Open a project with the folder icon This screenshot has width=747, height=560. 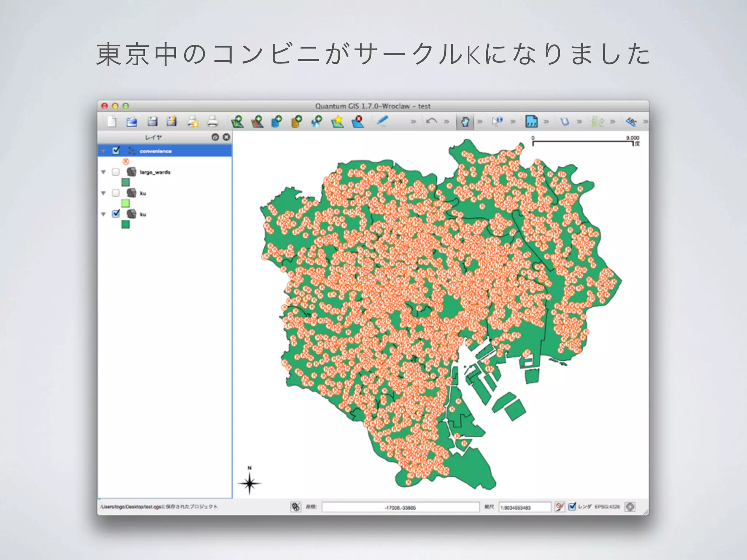point(131,121)
